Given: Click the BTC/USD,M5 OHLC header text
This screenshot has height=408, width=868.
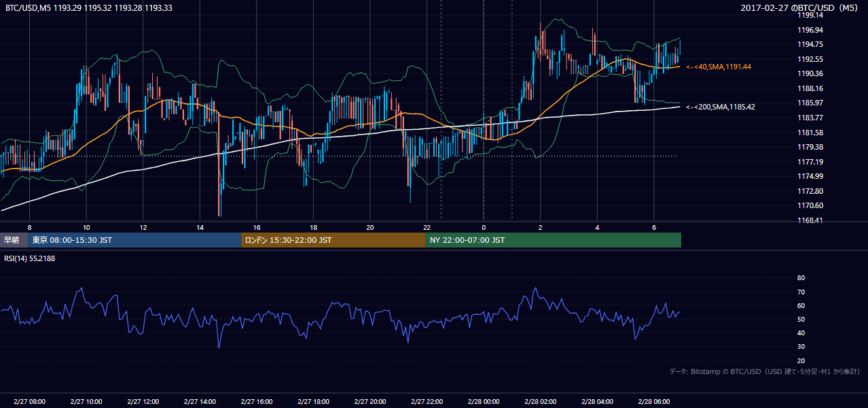Looking at the screenshot, I should 88,7.
